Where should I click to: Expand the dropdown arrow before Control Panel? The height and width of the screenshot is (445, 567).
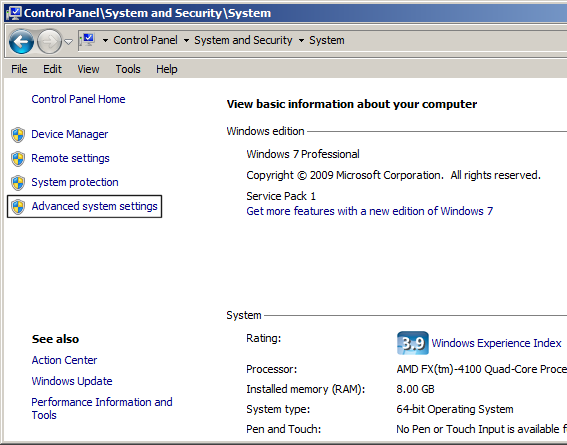click(105, 40)
